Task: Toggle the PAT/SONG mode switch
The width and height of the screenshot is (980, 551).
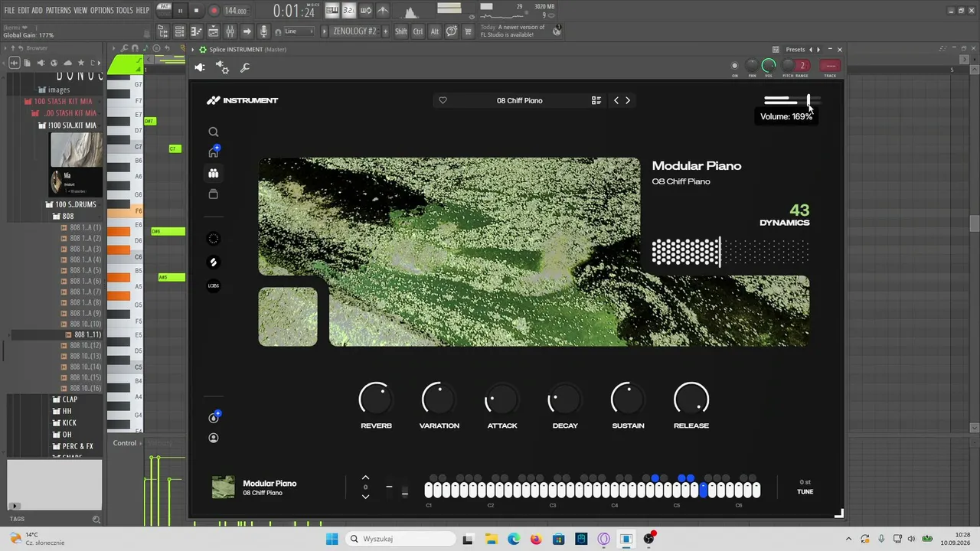Action: tap(164, 10)
